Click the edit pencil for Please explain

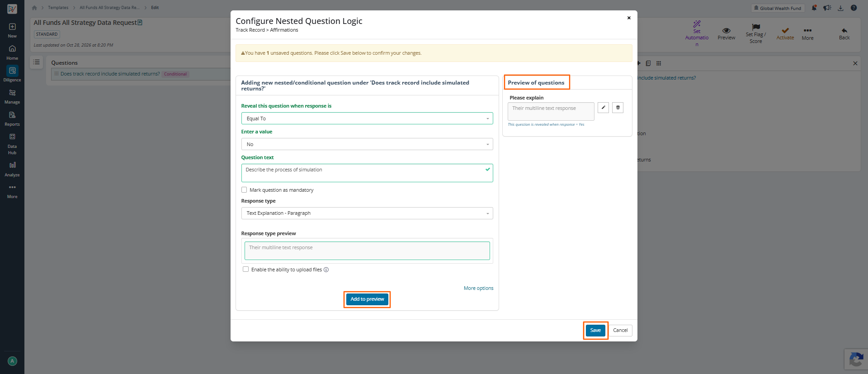tap(603, 108)
